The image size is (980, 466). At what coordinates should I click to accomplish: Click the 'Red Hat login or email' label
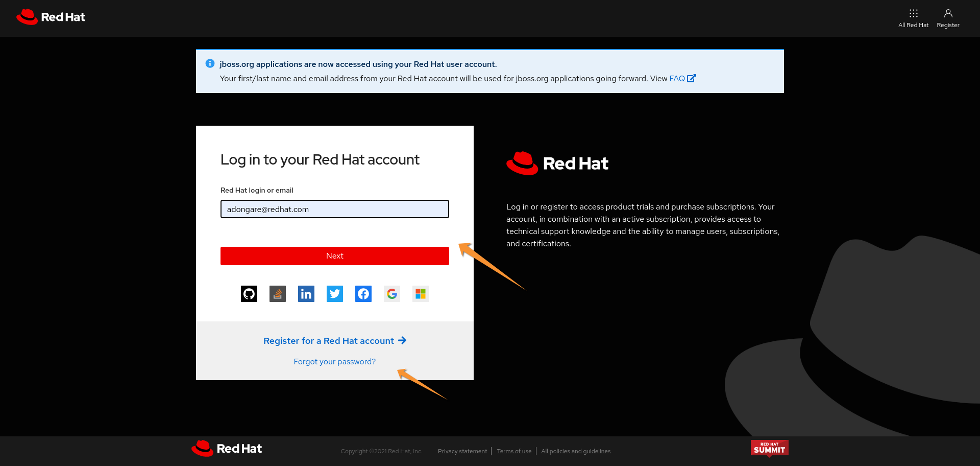[257, 190]
